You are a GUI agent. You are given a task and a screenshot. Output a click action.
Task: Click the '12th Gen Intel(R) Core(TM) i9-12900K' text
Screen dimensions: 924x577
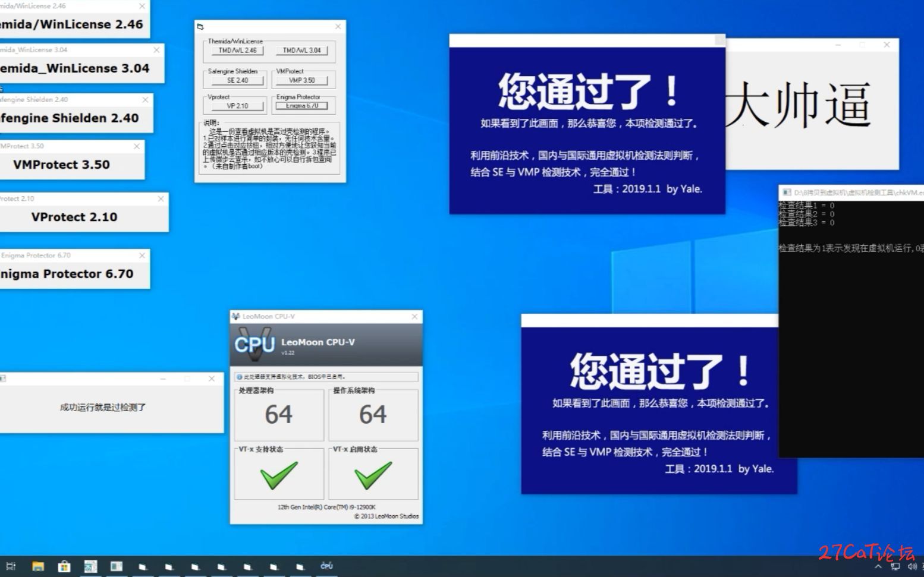pyautogui.click(x=326, y=507)
